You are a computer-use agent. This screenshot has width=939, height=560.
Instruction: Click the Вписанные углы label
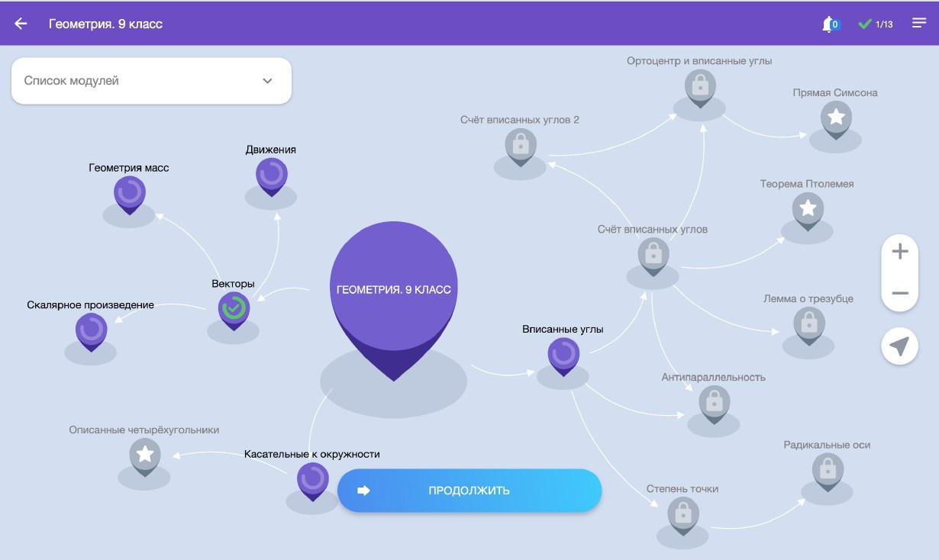[x=563, y=330]
